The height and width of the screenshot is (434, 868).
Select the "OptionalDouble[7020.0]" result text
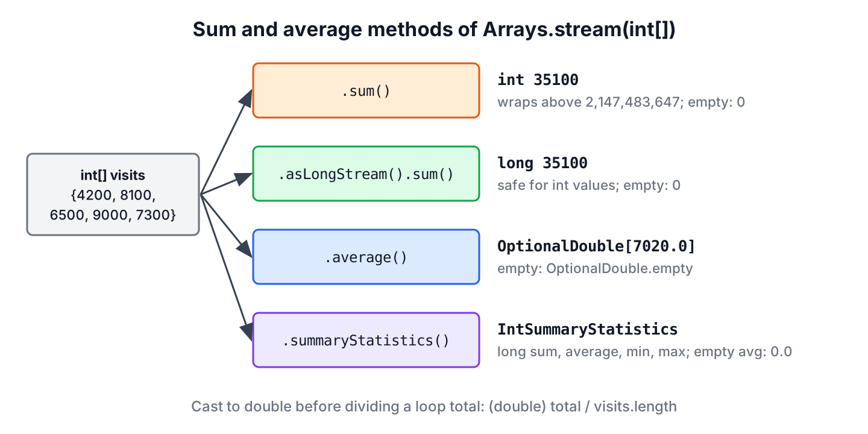tap(596, 246)
